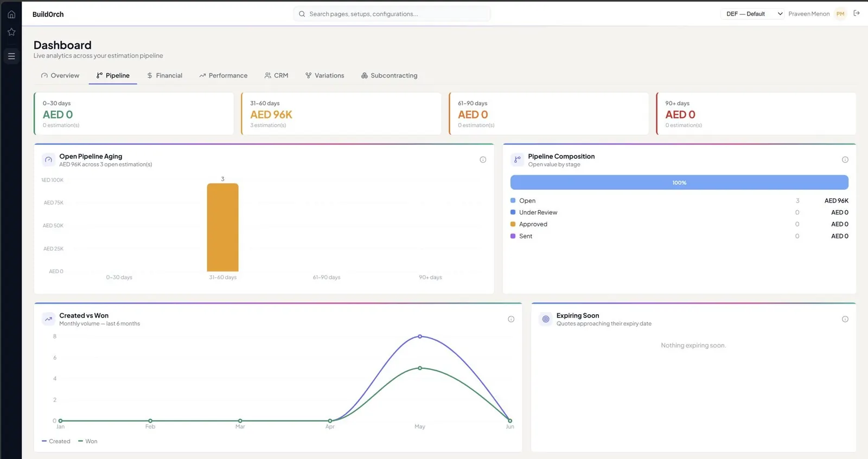This screenshot has width=868, height=459.
Task: Select the Subcontracting tab
Action: click(389, 75)
